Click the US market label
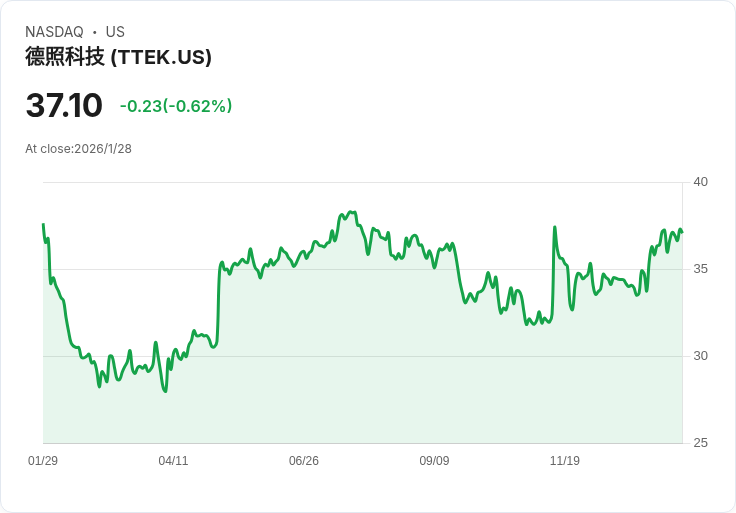The height and width of the screenshot is (513, 736). pyautogui.click(x=115, y=32)
